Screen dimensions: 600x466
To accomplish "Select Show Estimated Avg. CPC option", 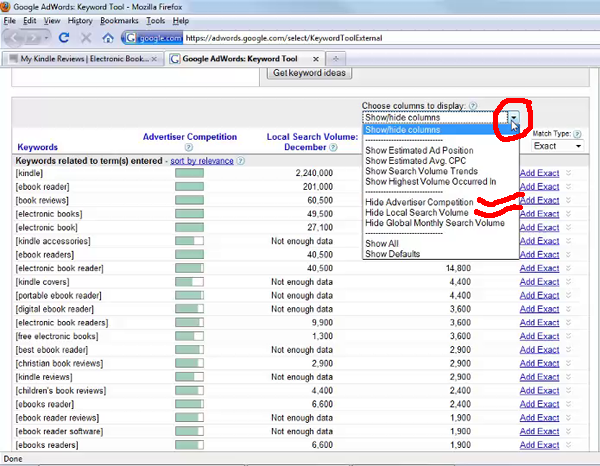I will pyautogui.click(x=416, y=161).
